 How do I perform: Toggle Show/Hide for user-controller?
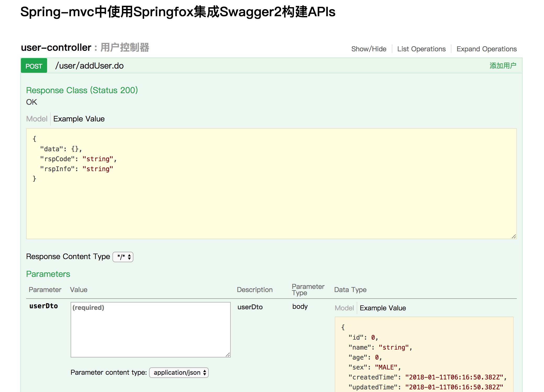click(x=369, y=49)
